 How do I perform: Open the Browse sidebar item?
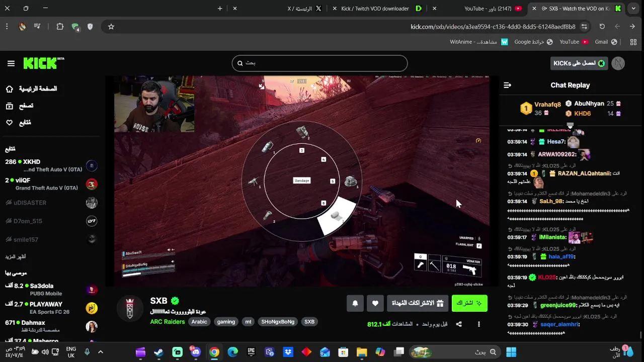pyautogui.click(x=20, y=106)
